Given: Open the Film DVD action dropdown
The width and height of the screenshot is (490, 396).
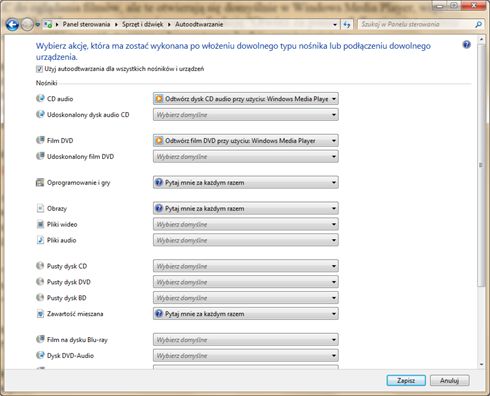Looking at the screenshot, I should [x=246, y=140].
